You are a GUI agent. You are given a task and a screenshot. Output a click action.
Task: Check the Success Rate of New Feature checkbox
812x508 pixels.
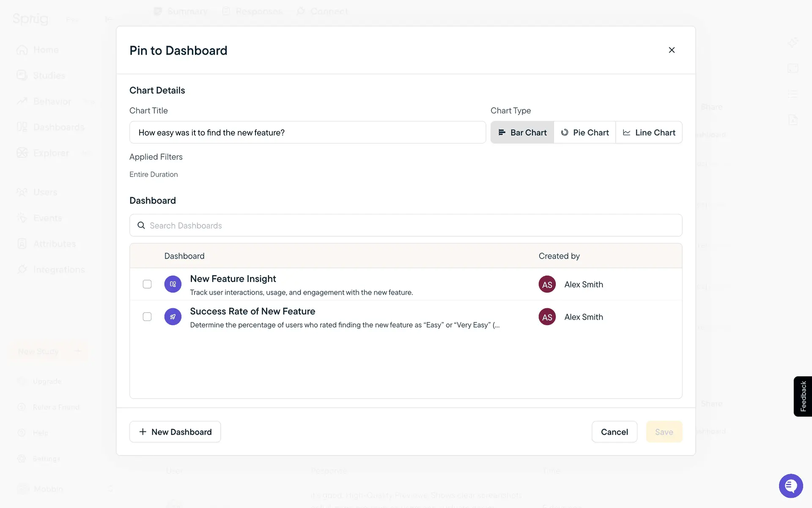coord(147,317)
